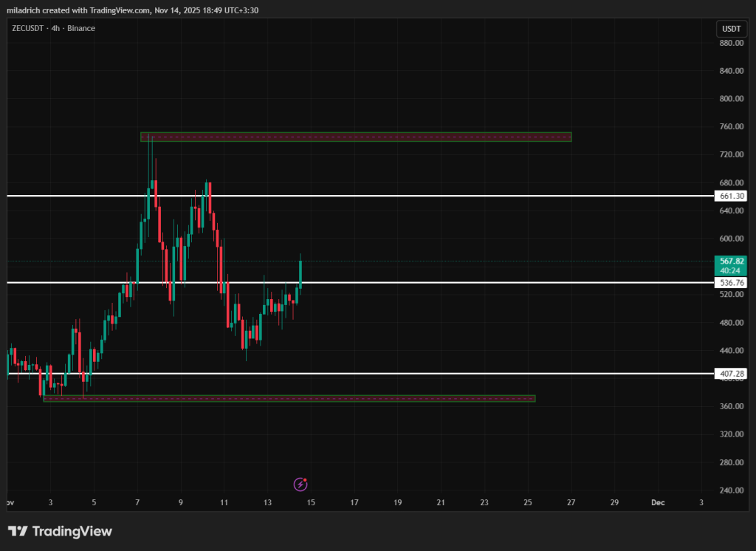Select the white horizontal line at 407.28
Image resolution: width=756 pixels, height=551 pixels.
coord(443,374)
